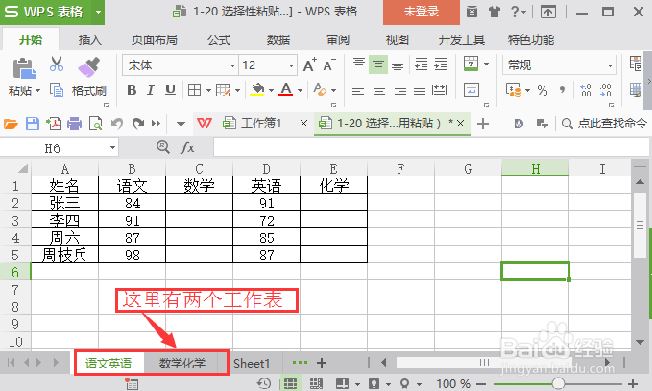The width and height of the screenshot is (652, 391).
Task: Click the fill color bucket icon
Action: click(x=257, y=89)
